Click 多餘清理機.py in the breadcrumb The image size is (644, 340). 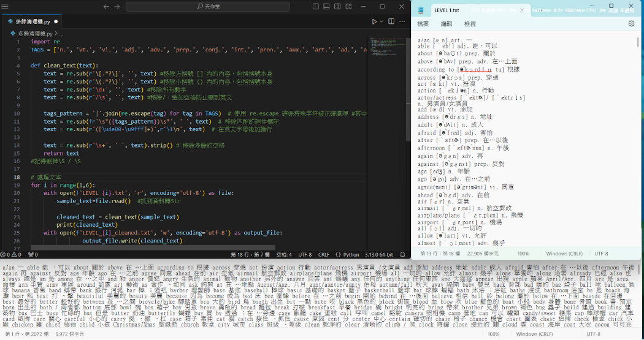(x=34, y=34)
